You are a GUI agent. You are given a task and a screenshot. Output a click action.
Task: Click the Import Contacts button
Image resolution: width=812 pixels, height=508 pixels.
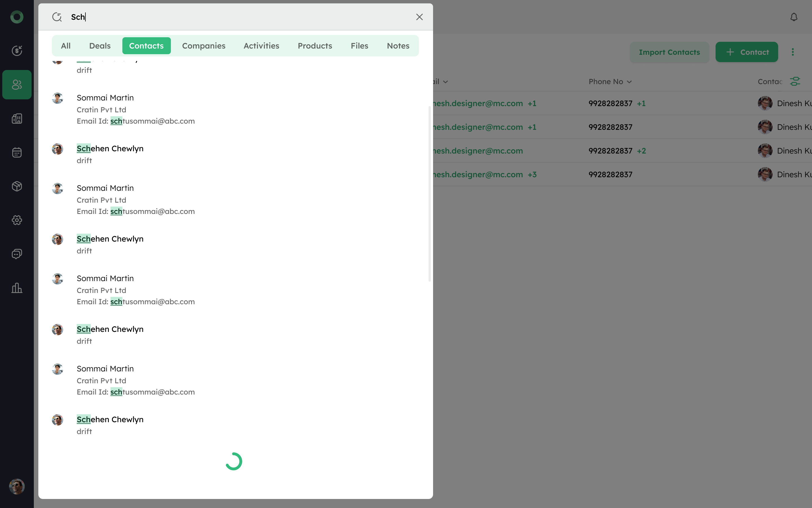point(669,52)
